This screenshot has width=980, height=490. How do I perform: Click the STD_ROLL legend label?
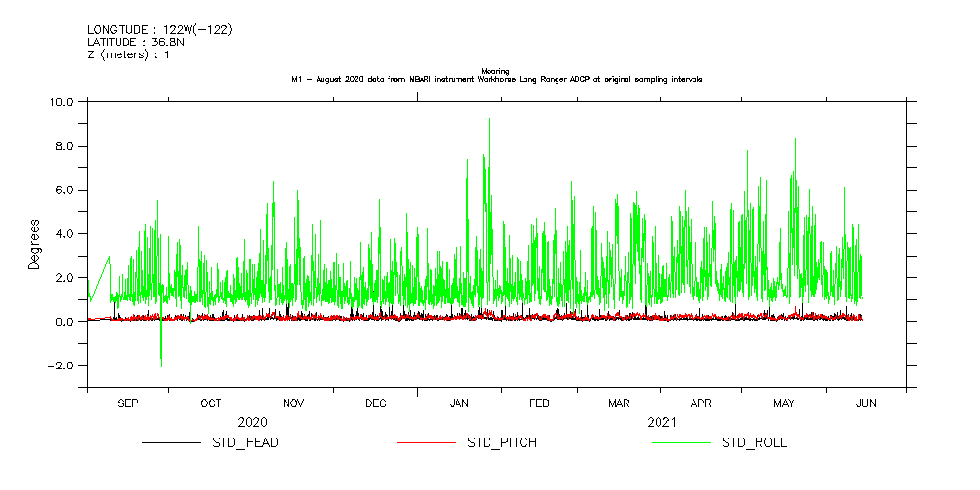(x=754, y=442)
